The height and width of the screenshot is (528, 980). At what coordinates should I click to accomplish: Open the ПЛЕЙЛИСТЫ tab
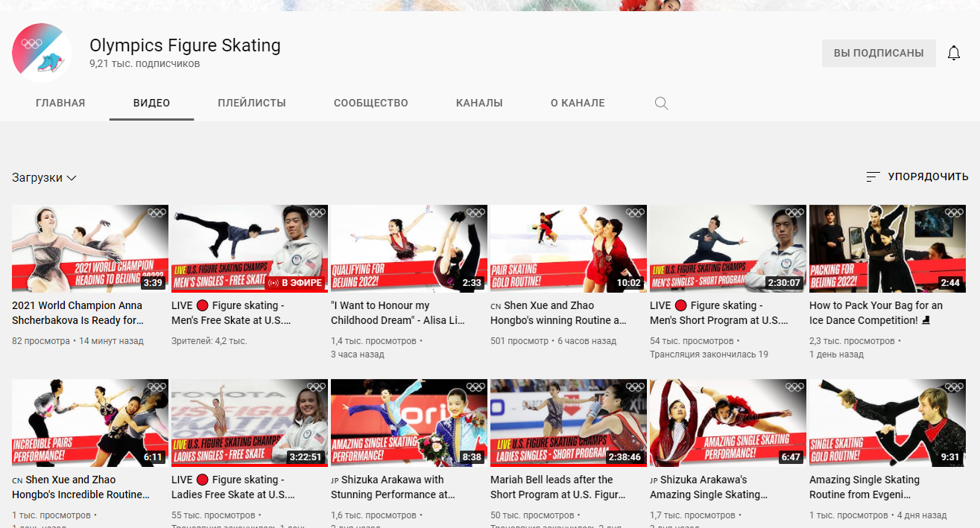pyautogui.click(x=252, y=104)
